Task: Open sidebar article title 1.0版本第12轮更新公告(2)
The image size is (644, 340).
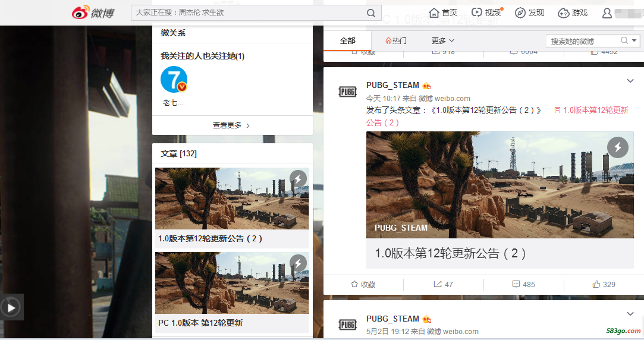Action: tap(210, 238)
